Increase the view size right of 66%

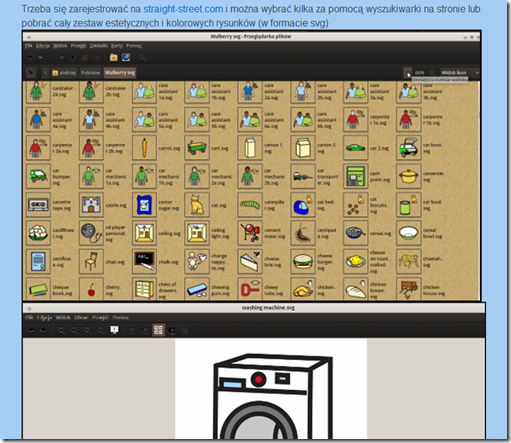point(432,73)
